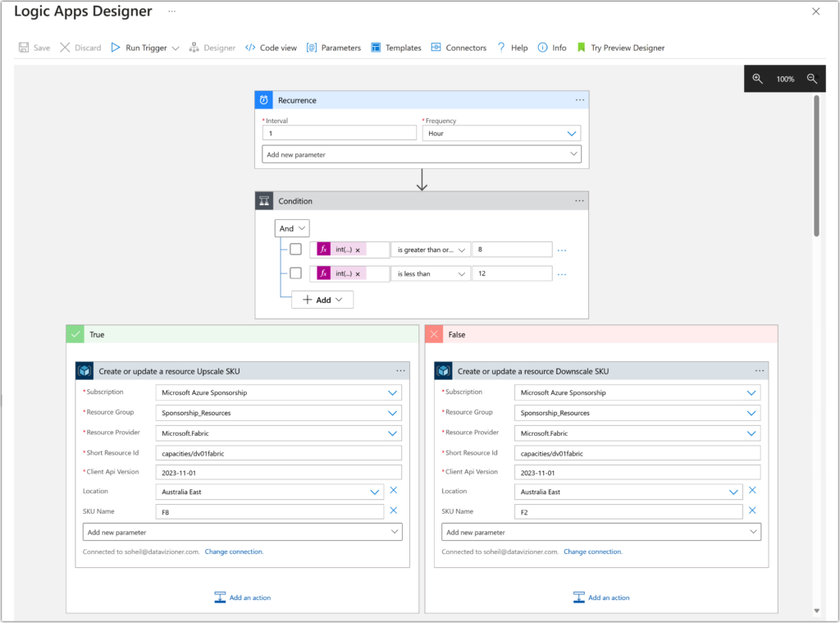Click the Recurrence clock icon
Image resolution: width=840 pixels, height=623 pixels.
coord(263,100)
